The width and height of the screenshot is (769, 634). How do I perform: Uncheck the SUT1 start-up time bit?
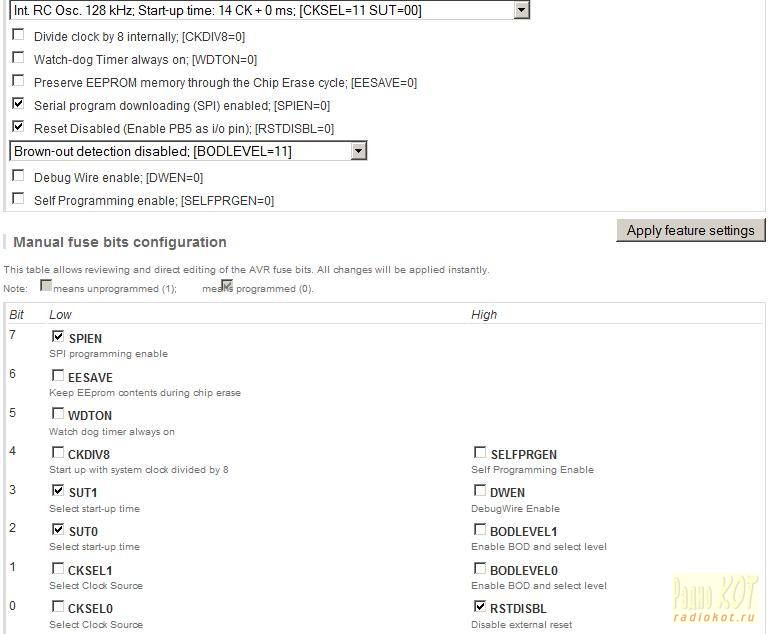click(58, 492)
